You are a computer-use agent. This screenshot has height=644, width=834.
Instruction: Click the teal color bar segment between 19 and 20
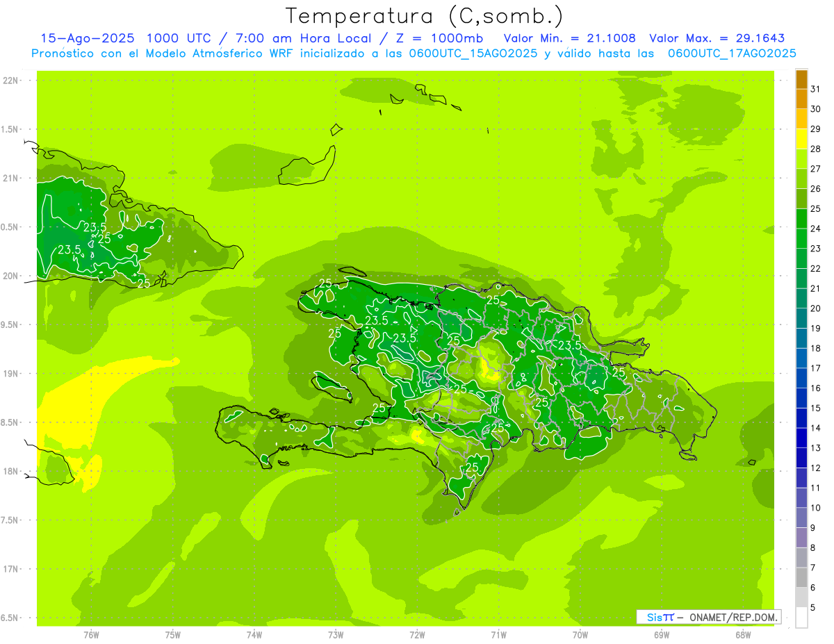click(x=801, y=318)
